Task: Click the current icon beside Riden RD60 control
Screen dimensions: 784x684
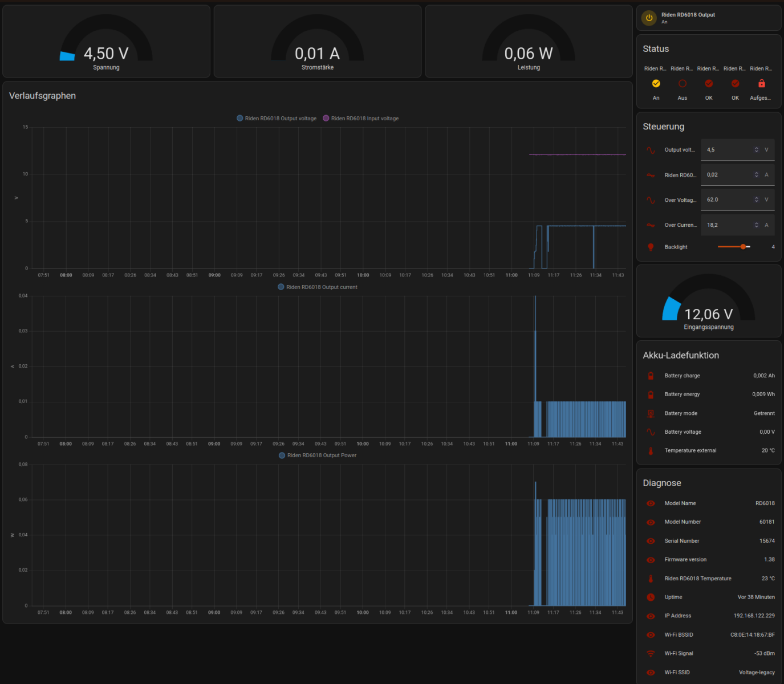Action: click(651, 175)
